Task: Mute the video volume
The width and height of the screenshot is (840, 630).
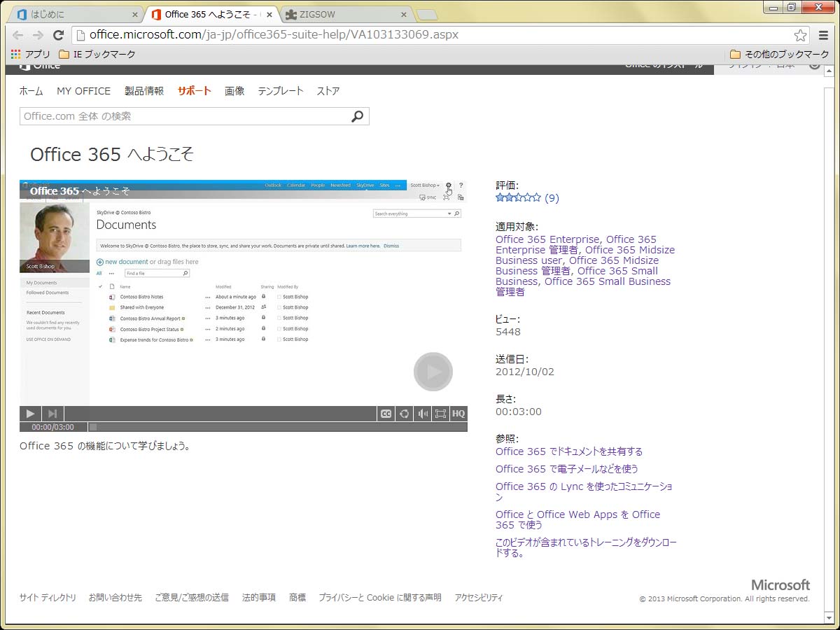Action: point(422,414)
